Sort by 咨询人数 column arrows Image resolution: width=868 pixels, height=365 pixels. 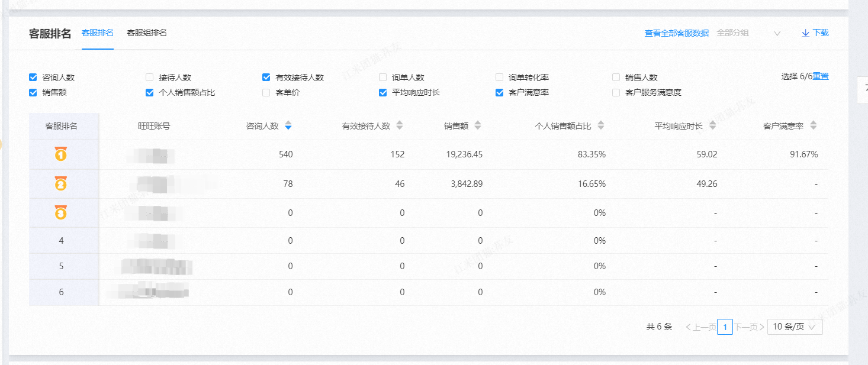click(x=288, y=126)
